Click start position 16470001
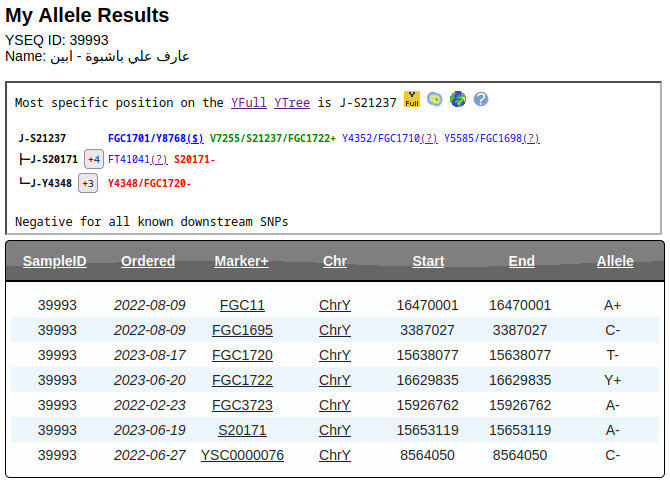670x487 pixels. [427, 305]
